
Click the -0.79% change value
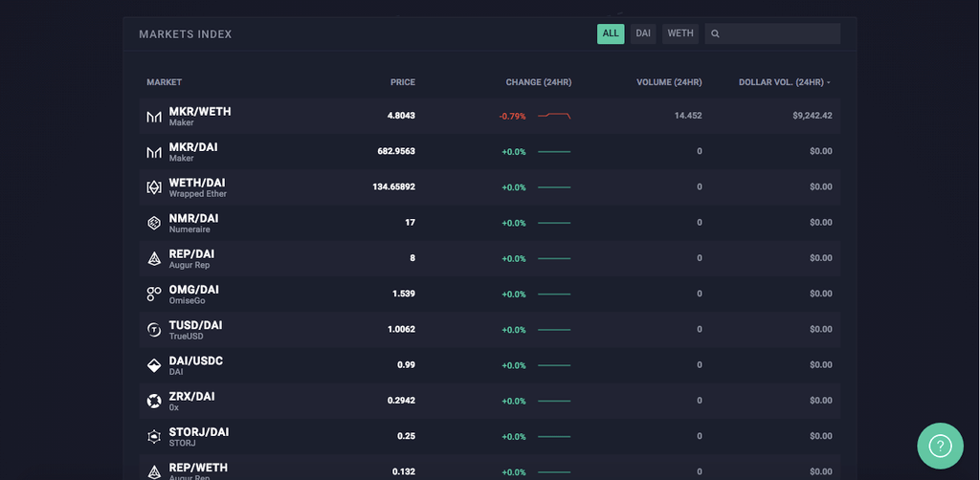point(513,116)
